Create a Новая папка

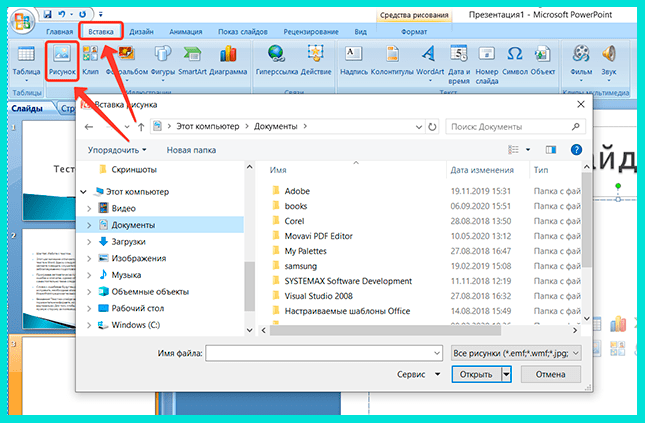coord(191,150)
